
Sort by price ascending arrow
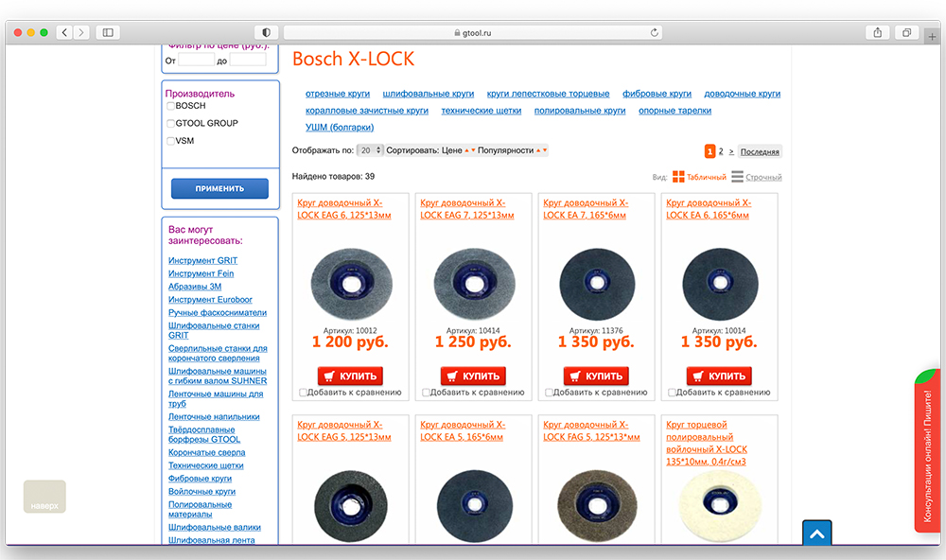(466, 150)
